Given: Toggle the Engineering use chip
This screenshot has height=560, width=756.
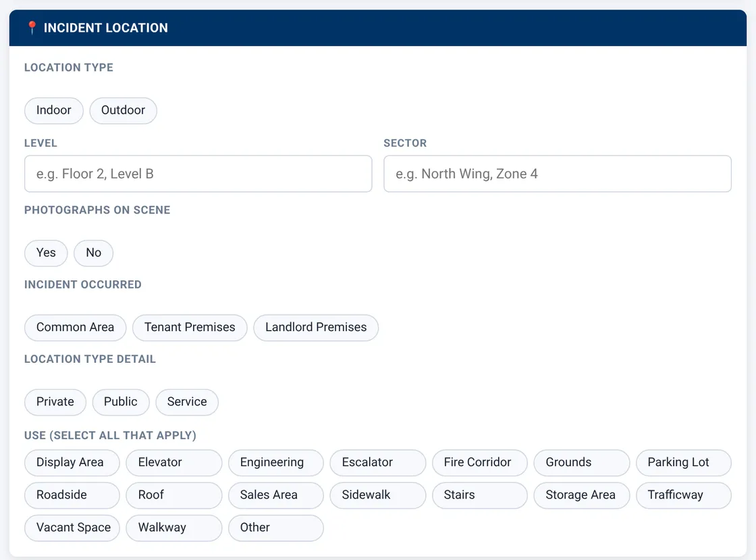Looking at the screenshot, I should pyautogui.click(x=276, y=463).
